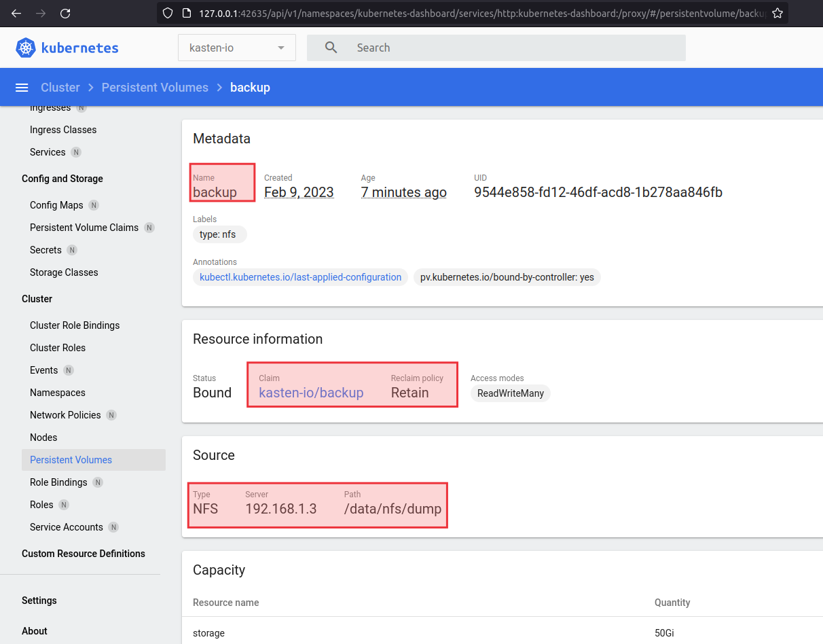Image resolution: width=823 pixels, height=644 pixels.
Task: Click Config and Storage section header
Action: tap(62, 179)
